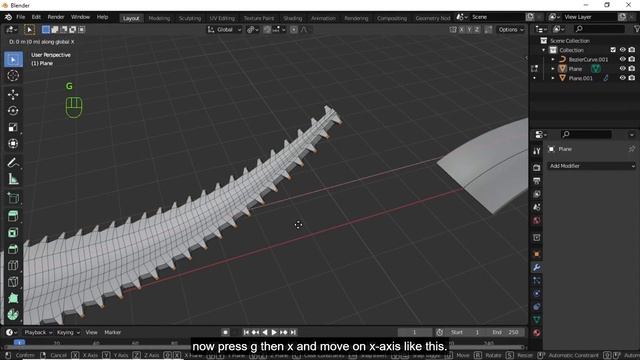
Task: Jump to the end frame
Action: 293,332
